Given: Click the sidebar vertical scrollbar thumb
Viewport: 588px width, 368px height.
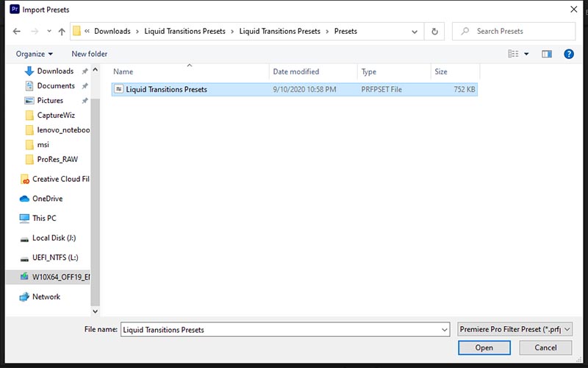Looking at the screenshot, I should point(96,202).
